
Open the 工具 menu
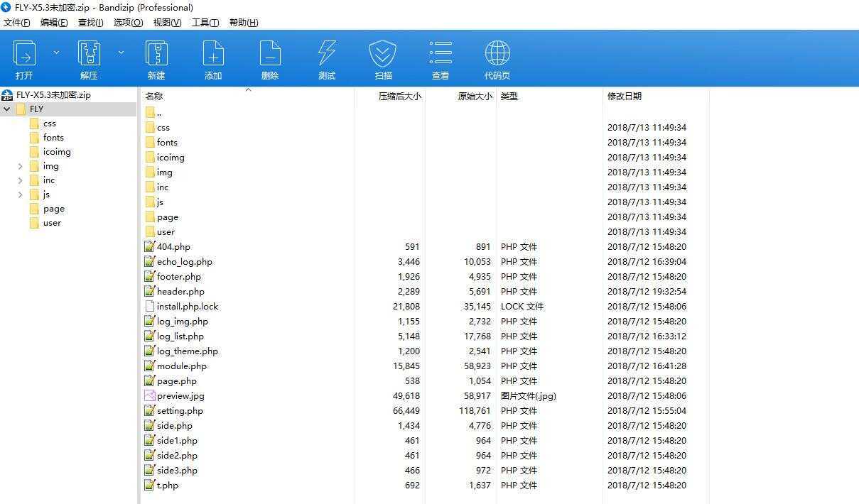[205, 22]
